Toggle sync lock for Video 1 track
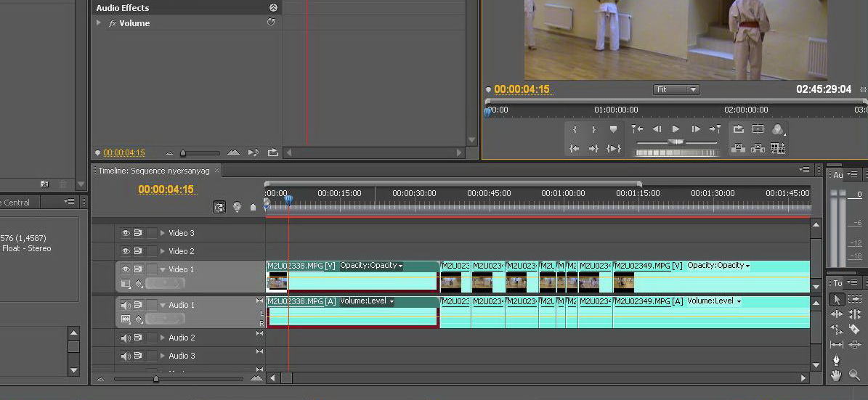 coord(138,269)
